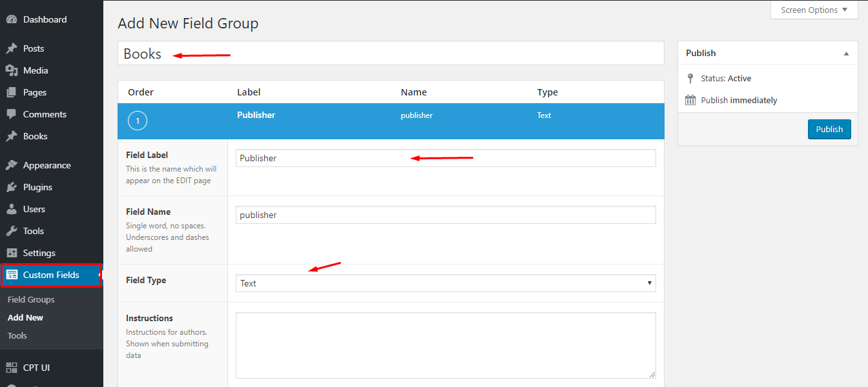Click the Publish button
Screen dimensions: 868x387
[x=829, y=129]
